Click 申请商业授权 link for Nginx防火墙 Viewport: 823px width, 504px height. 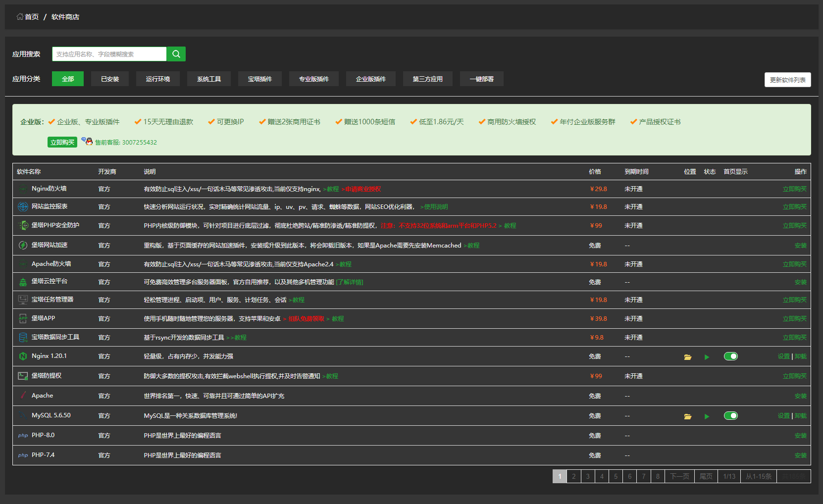pos(361,189)
